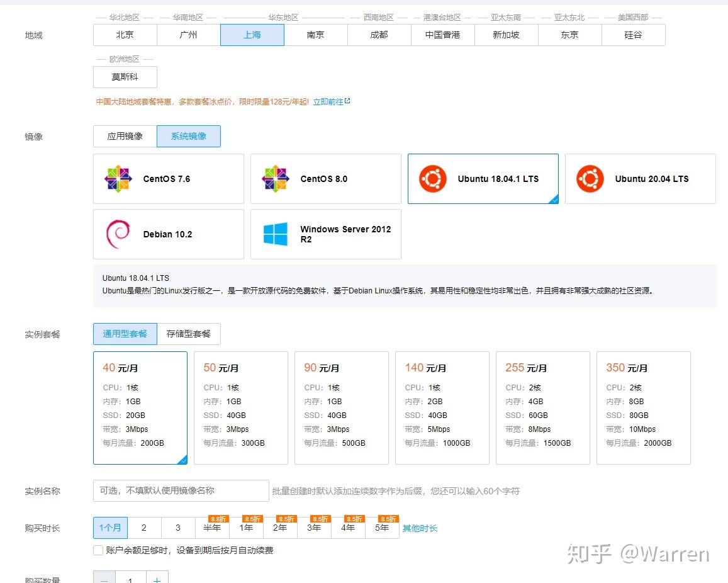This screenshot has width=728, height=583.
Task: Select the 2年 purchase duration
Action: tap(280, 528)
